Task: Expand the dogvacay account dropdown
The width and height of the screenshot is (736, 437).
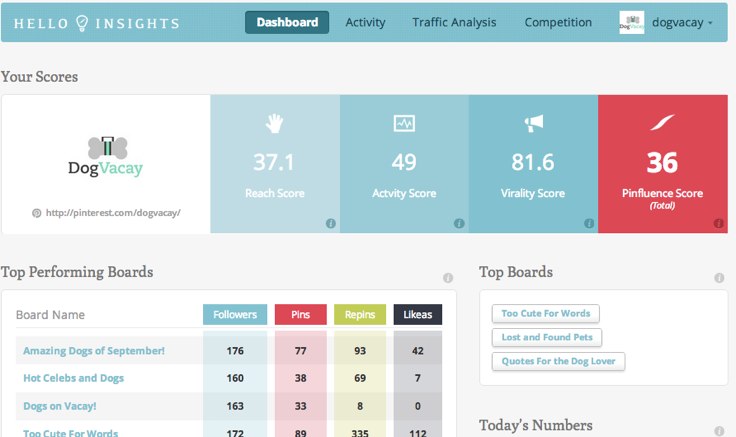Action: pos(682,23)
